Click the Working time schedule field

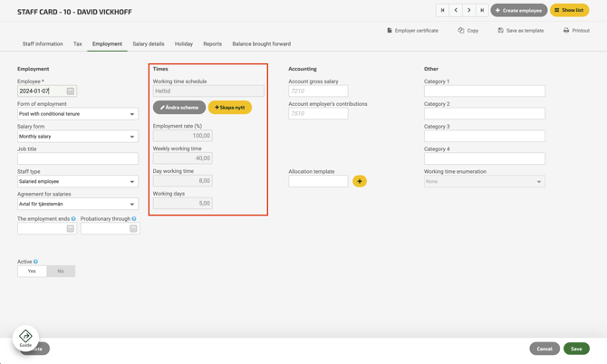coord(208,91)
